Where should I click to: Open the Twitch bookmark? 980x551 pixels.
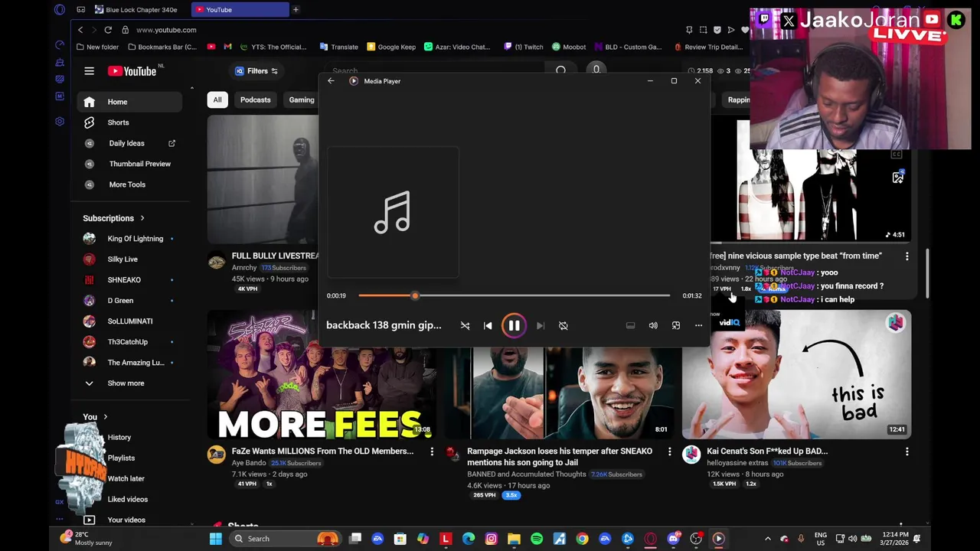tap(524, 47)
